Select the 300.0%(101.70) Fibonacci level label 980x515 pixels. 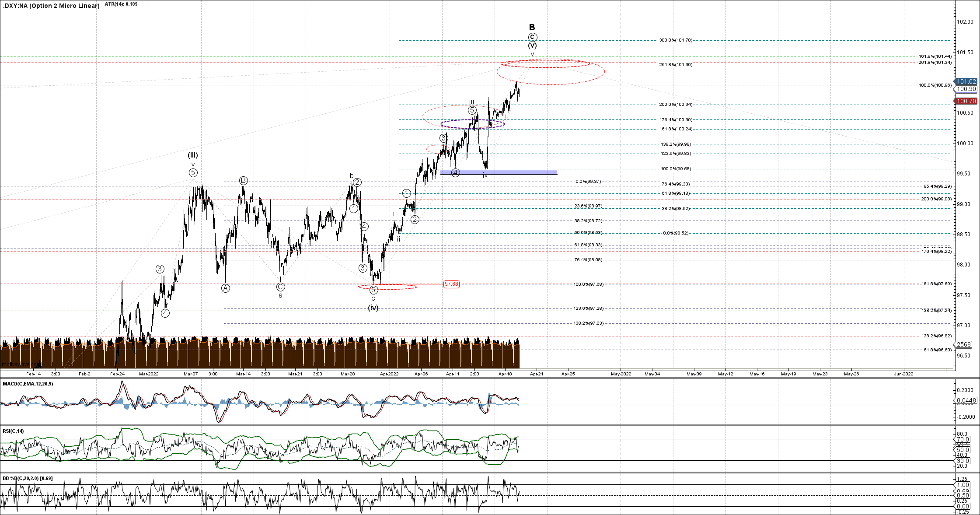(675, 40)
